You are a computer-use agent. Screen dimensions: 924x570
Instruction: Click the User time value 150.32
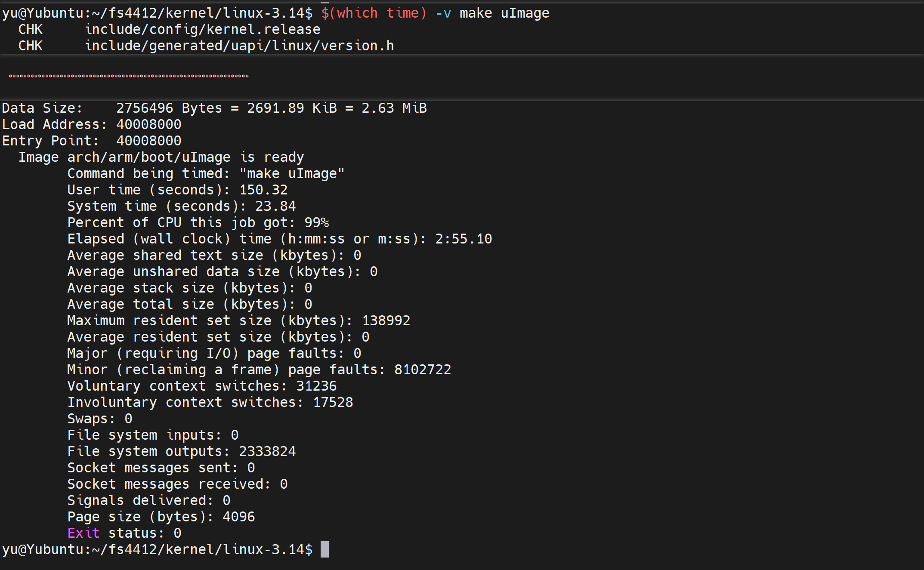tap(263, 190)
